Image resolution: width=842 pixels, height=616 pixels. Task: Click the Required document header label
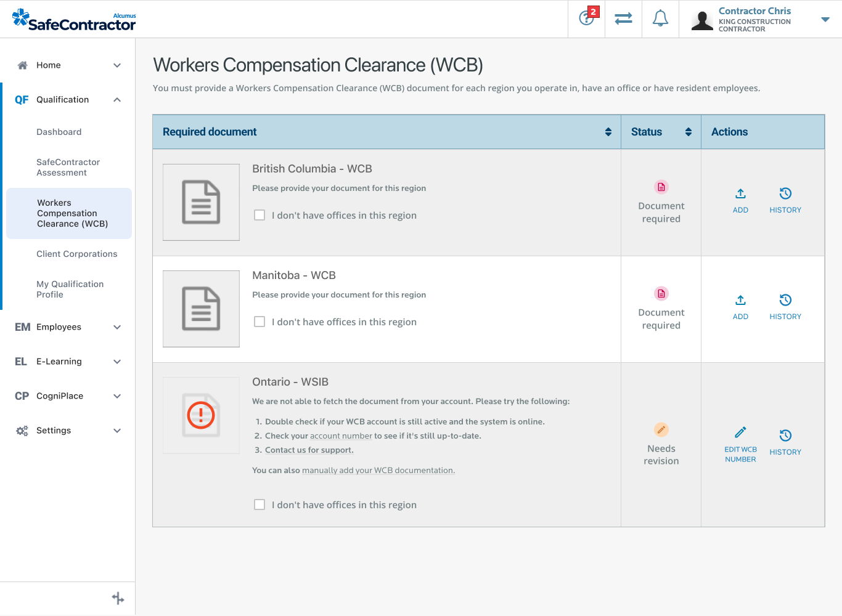point(210,132)
